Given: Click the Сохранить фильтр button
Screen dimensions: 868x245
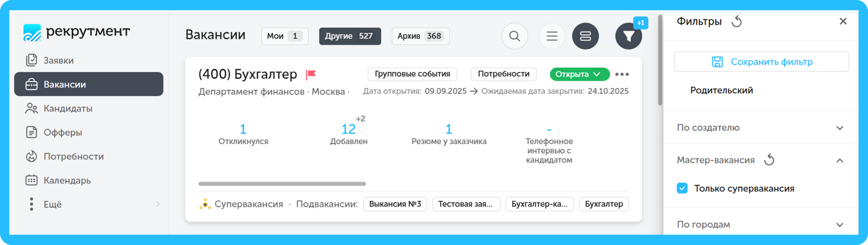Looking at the screenshot, I should coord(761,62).
